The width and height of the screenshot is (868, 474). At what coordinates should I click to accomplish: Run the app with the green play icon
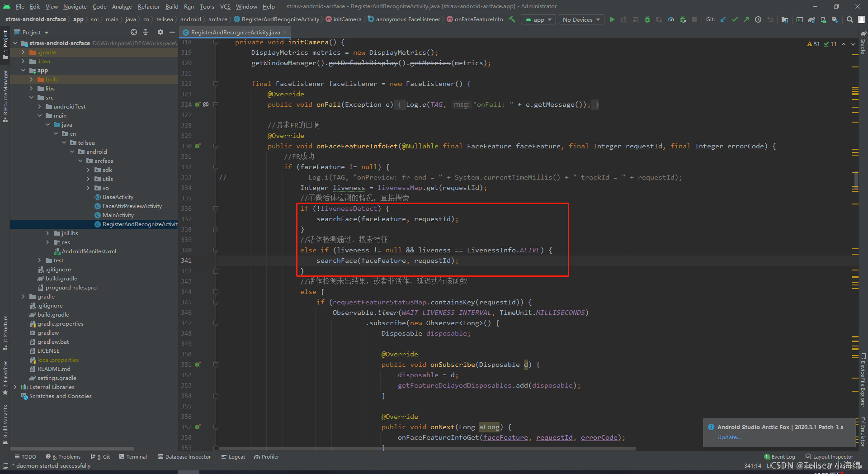(612, 19)
